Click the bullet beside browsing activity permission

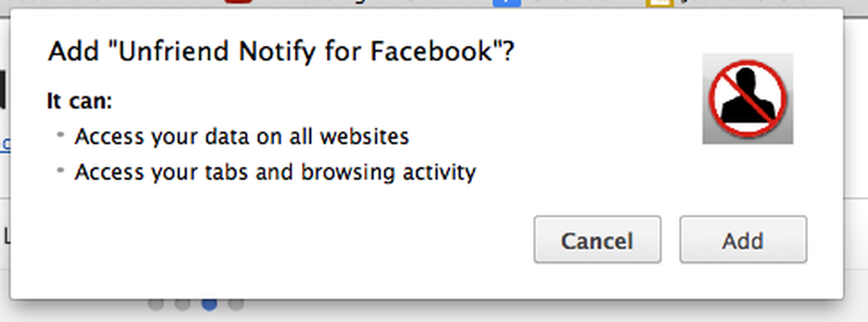61,171
